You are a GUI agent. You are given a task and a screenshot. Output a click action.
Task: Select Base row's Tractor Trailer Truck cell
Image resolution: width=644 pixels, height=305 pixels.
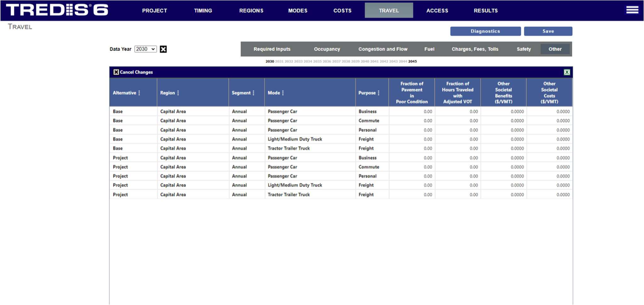[x=310, y=148]
